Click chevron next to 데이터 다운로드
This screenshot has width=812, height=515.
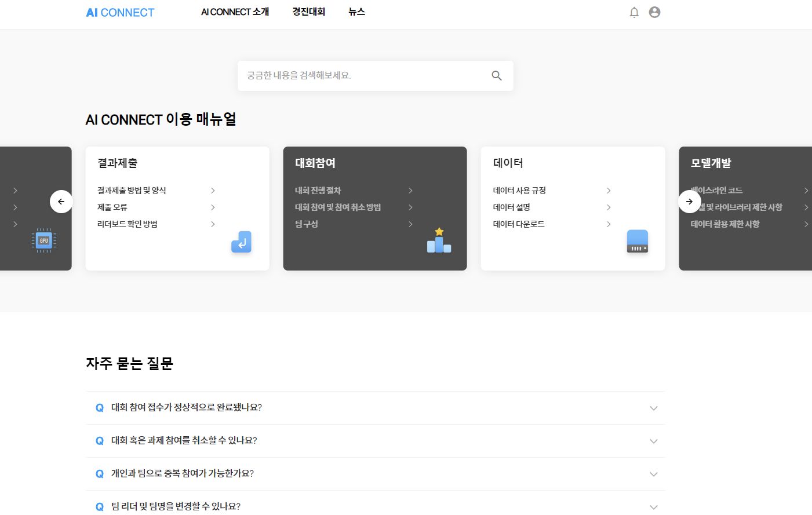pos(609,224)
